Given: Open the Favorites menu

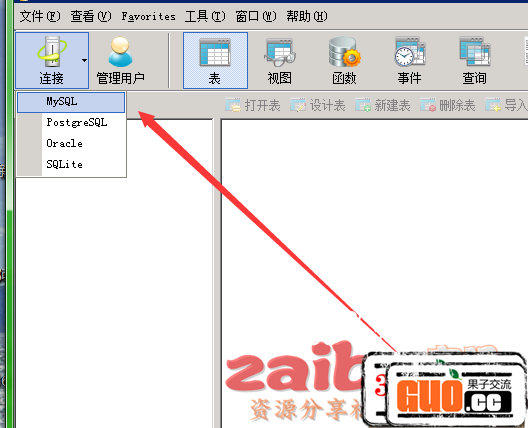Looking at the screenshot, I should point(148,16).
